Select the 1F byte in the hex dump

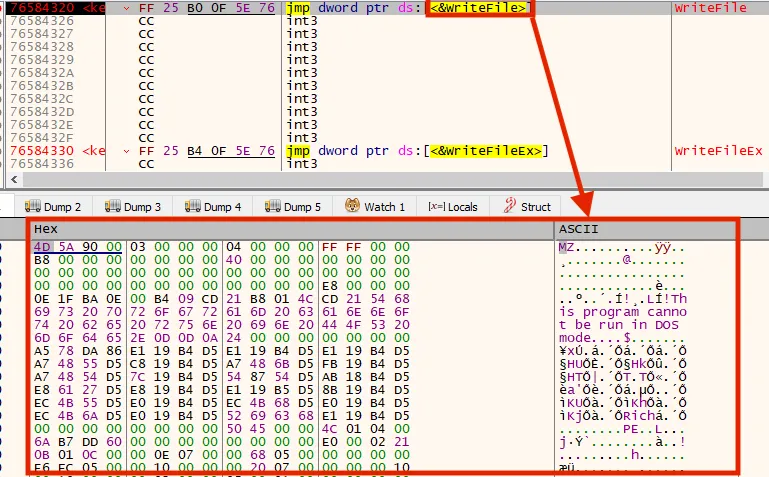coord(66,299)
